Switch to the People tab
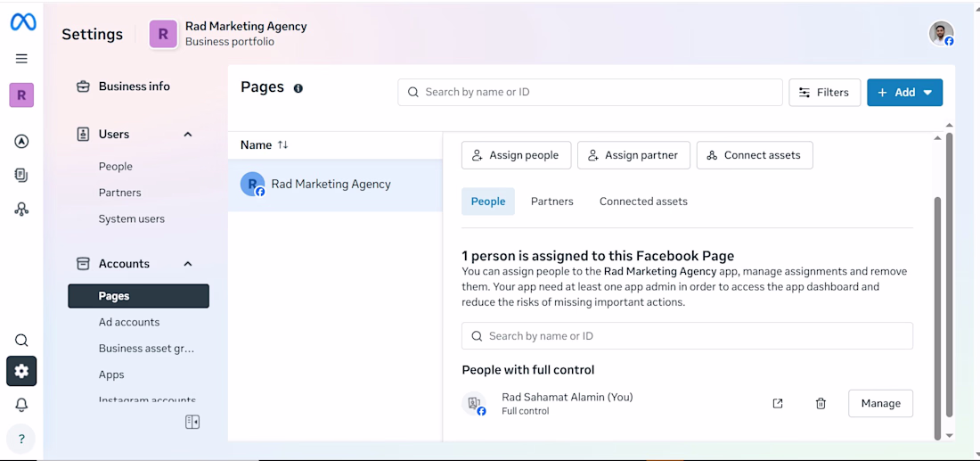The image size is (980, 461). (x=488, y=202)
